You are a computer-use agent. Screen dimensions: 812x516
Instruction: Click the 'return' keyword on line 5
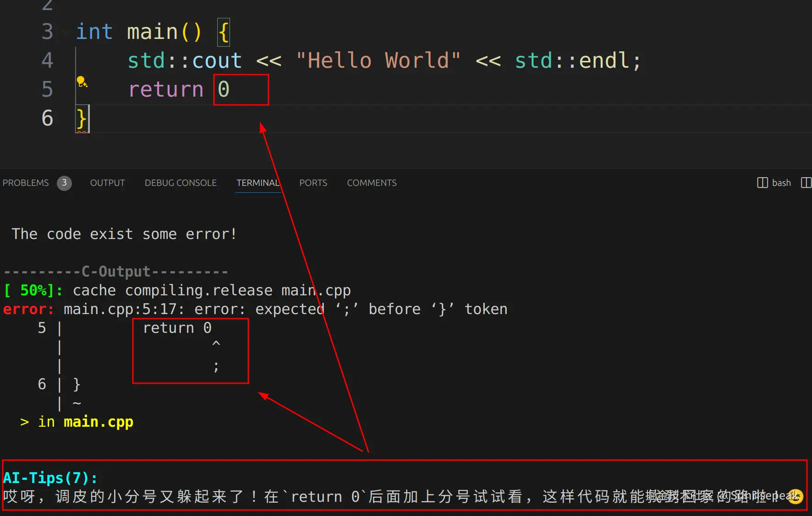pos(166,89)
